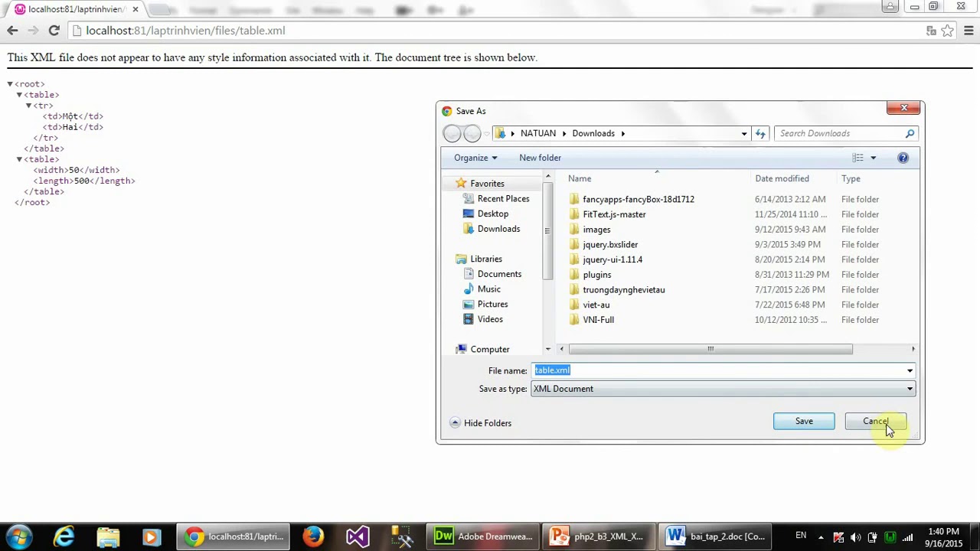Click the Chrome address bar URL
This screenshot has width=980, height=551.
(185, 31)
